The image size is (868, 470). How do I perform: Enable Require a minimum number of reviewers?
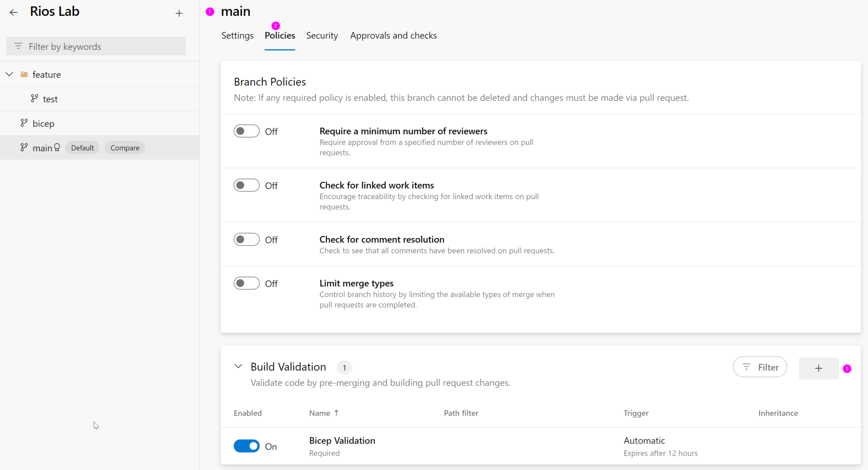[x=246, y=131]
